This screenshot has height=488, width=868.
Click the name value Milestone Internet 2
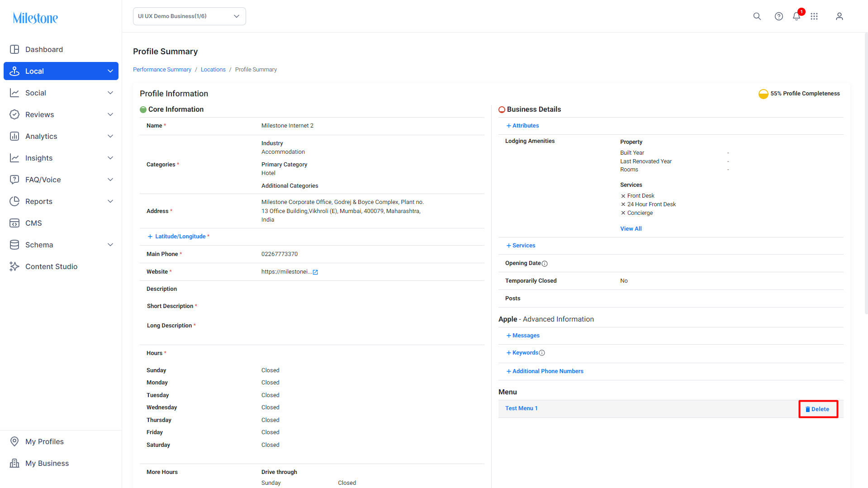[287, 126]
